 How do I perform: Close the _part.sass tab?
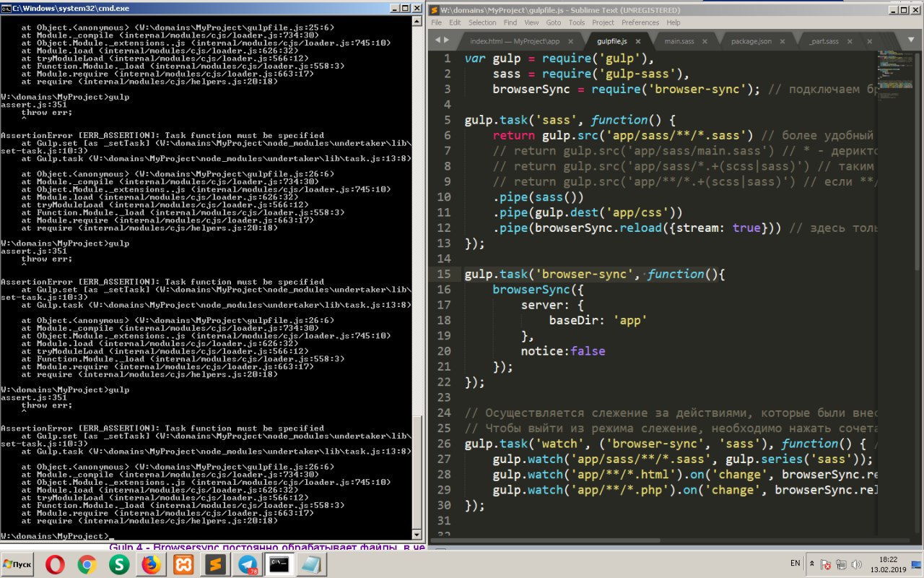[851, 42]
